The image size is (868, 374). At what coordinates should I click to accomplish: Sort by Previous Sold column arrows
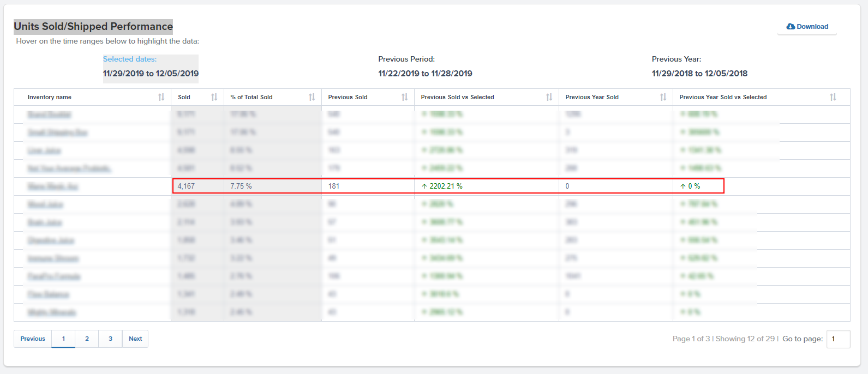coord(404,97)
